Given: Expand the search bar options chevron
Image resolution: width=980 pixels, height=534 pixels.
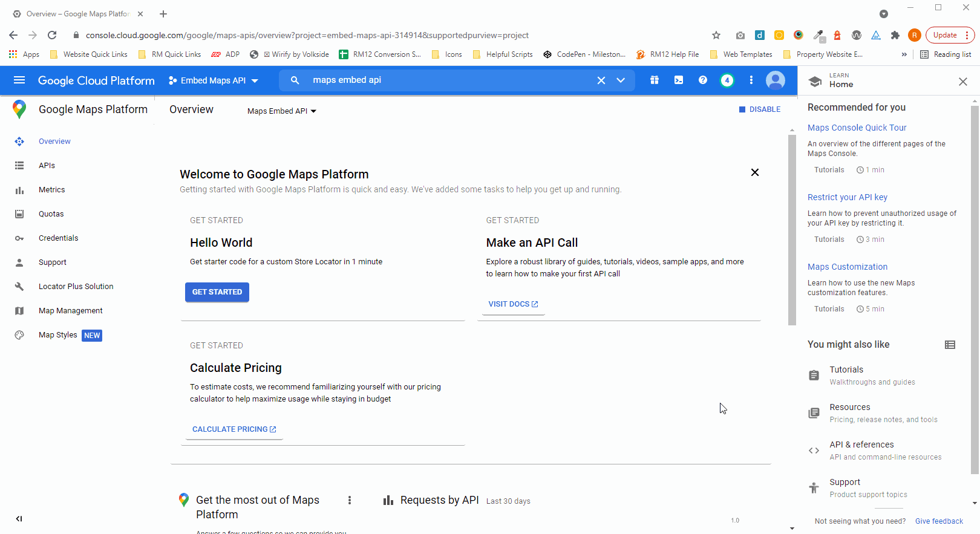Looking at the screenshot, I should coord(621,80).
